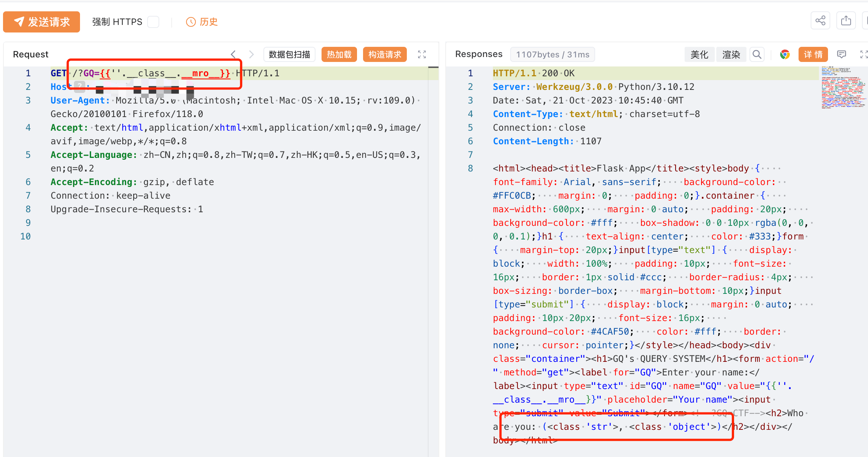Viewport: 868px width, 457px height.
Task: Click the Date: Sat, 21 Oct 2023 header
Action: tap(588, 100)
